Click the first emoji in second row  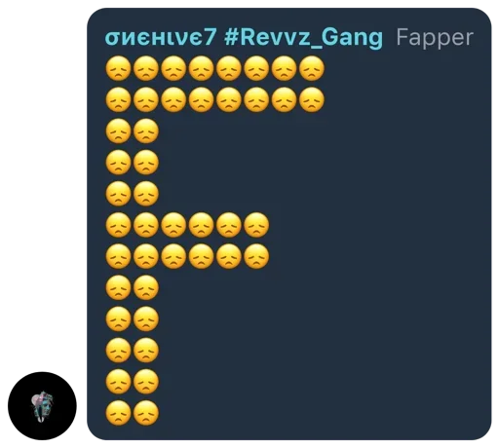[118, 99]
